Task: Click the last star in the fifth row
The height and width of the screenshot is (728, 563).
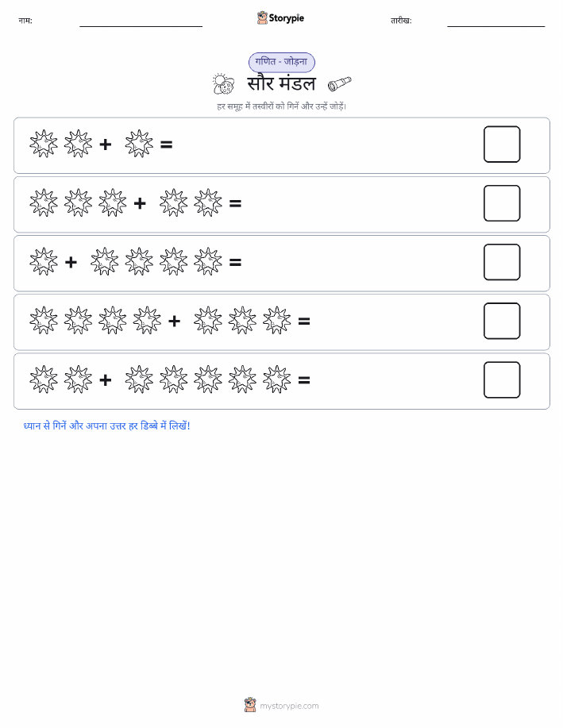Action: [x=277, y=379]
